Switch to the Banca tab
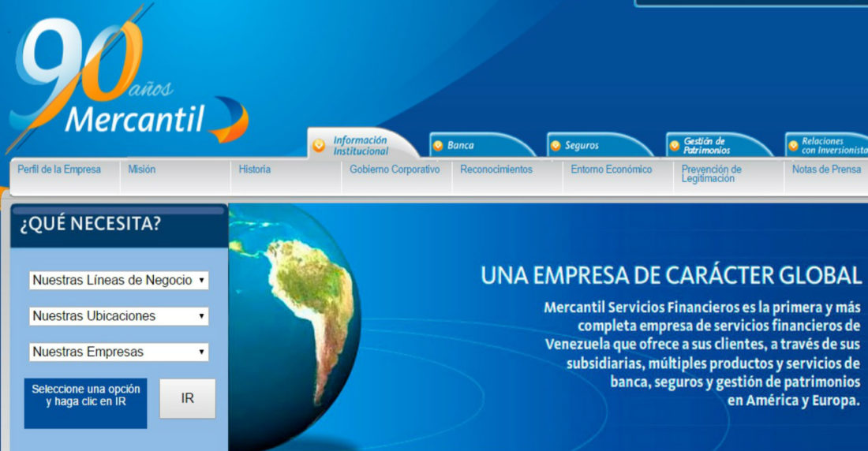This screenshot has width=868, height=451. 461,146
